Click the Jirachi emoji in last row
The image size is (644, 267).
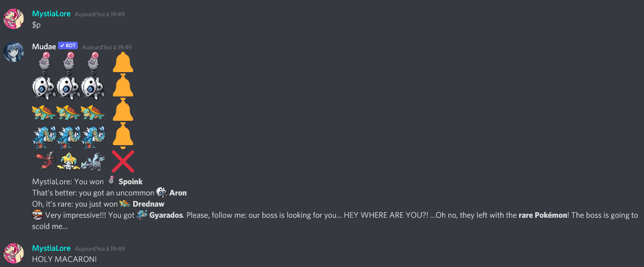click(x=69, y=161)
